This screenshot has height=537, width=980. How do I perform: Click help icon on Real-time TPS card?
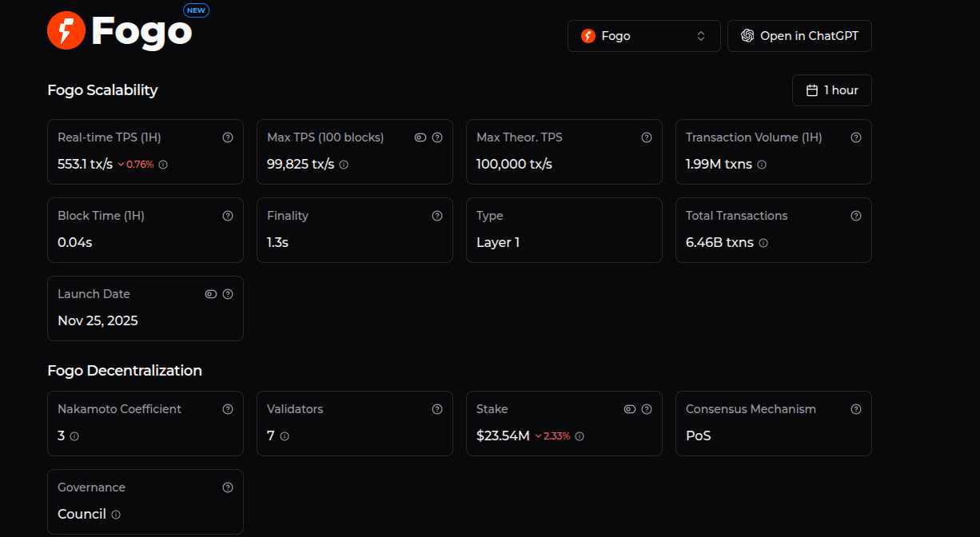pyautogui.click(x=228, y=137)
